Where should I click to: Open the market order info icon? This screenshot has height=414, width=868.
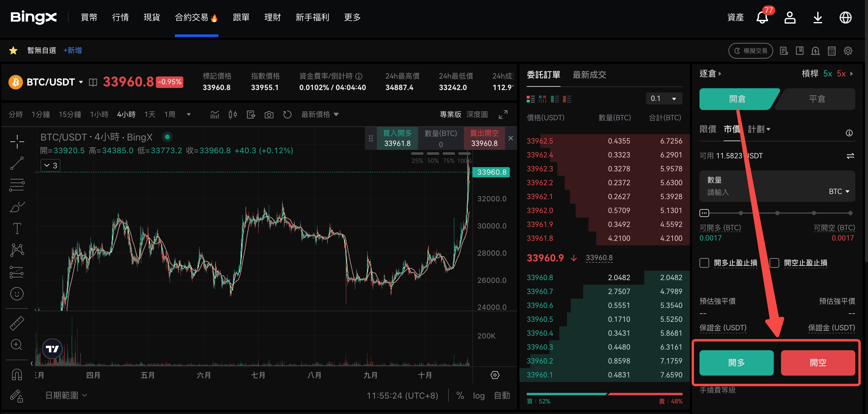pyautogui.click(x=849, y=133)
